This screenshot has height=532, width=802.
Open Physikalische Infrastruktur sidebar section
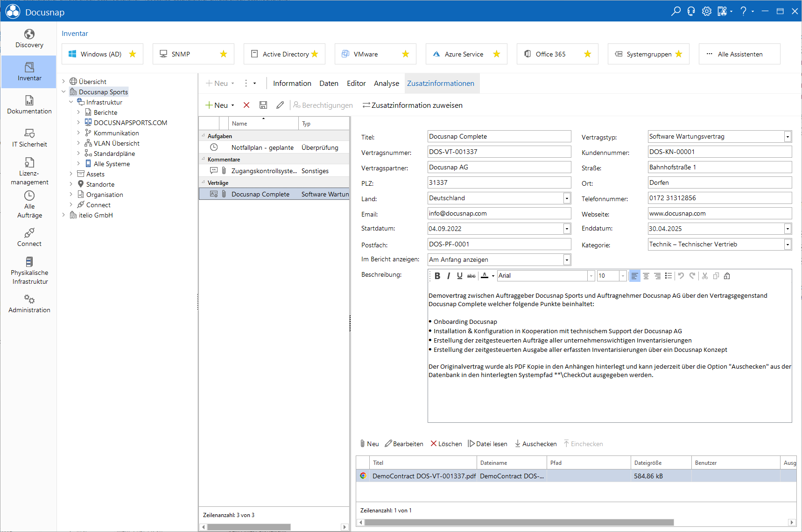[x=29, y=271]
